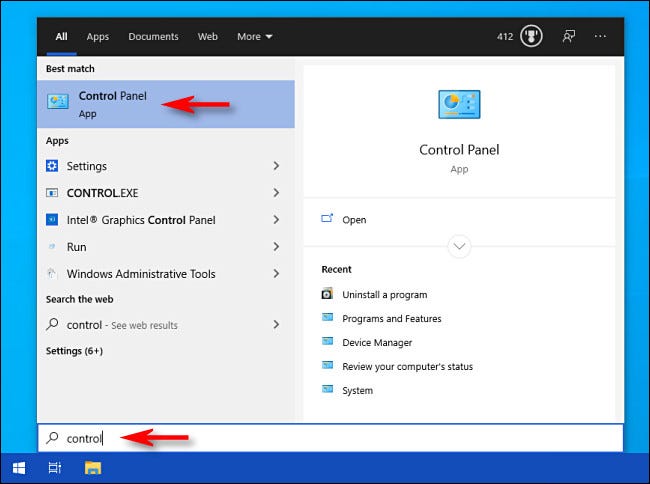Viewport: 650px width, 484px height.
Task: Switch to the Apps tab
Action: pyautogui.click(x=98, y=37)
